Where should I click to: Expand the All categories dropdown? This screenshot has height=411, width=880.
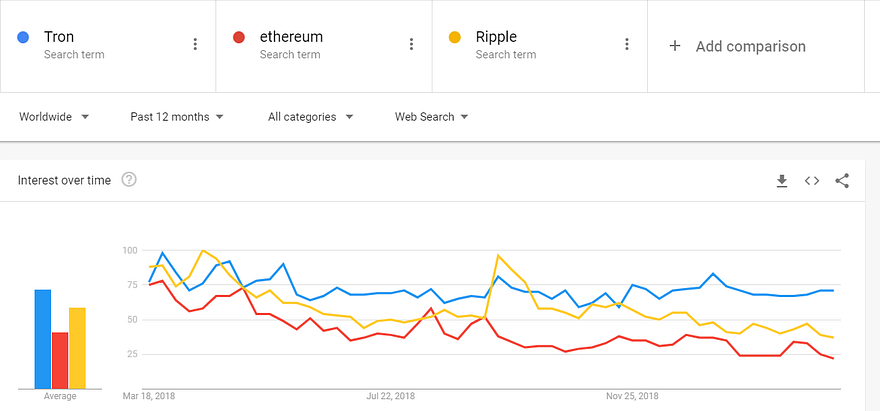pyautogui.click(x=310, y=117)
